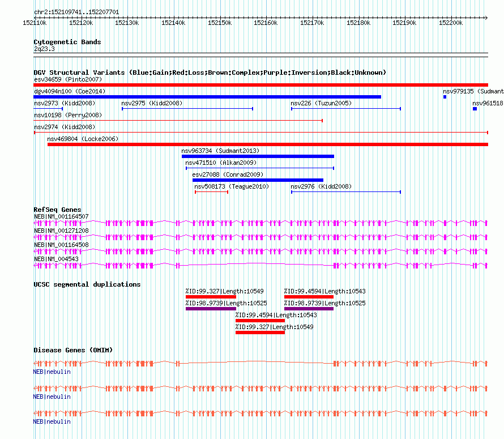Click the 152150k ruler tick label

[x=220, y=23]
